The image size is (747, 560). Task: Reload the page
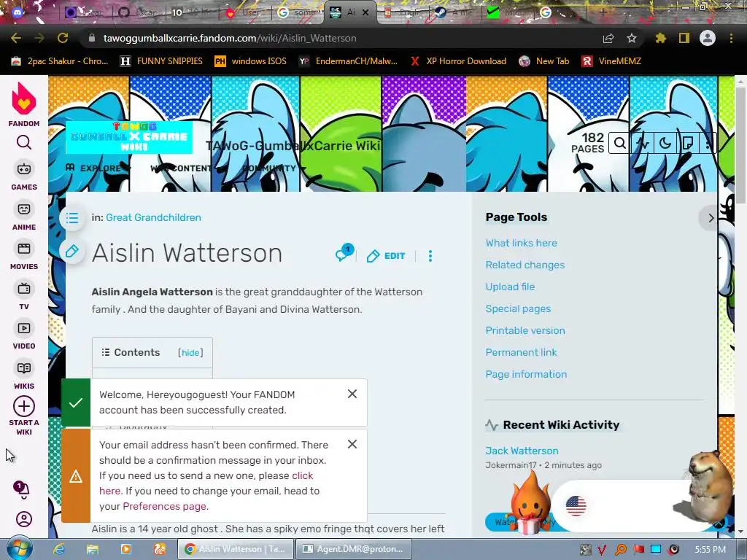point(63,38)
